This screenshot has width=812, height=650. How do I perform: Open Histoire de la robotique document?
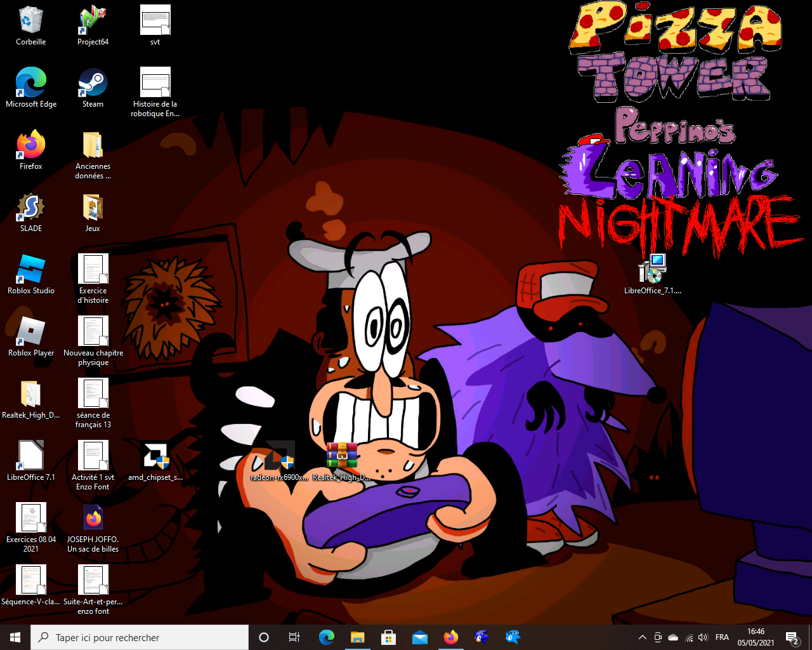pos(155,92)
